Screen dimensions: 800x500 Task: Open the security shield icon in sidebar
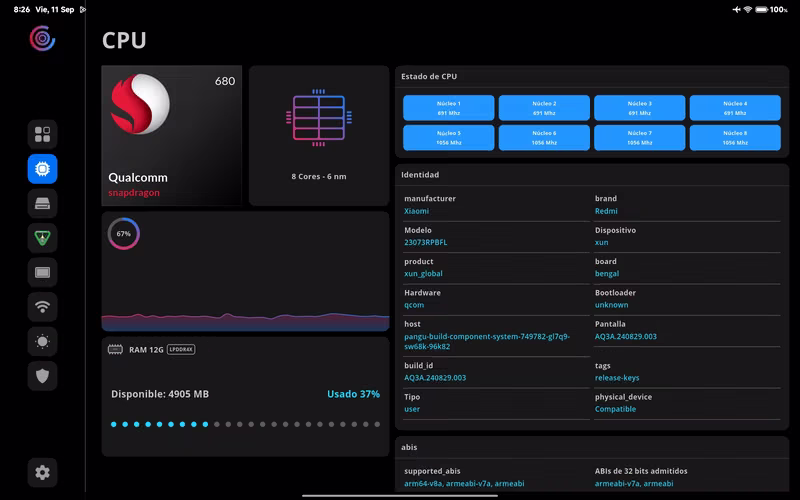point(42,376)
